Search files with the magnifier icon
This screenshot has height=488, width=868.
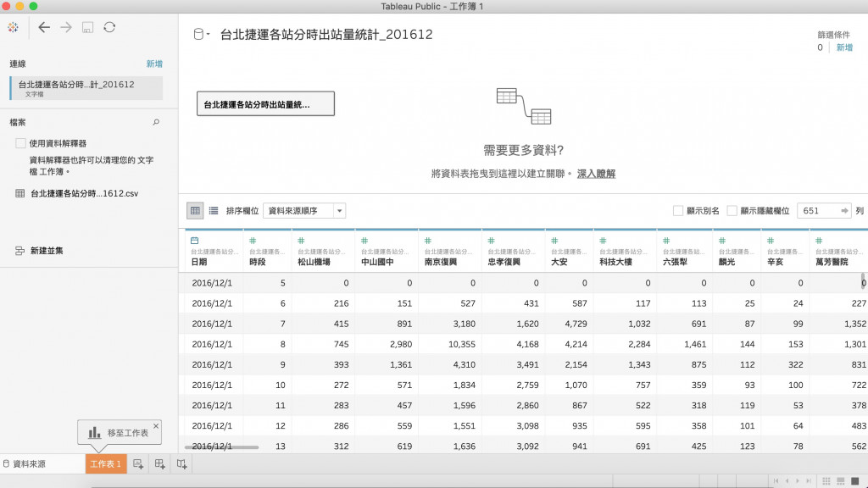pos(156,122)
